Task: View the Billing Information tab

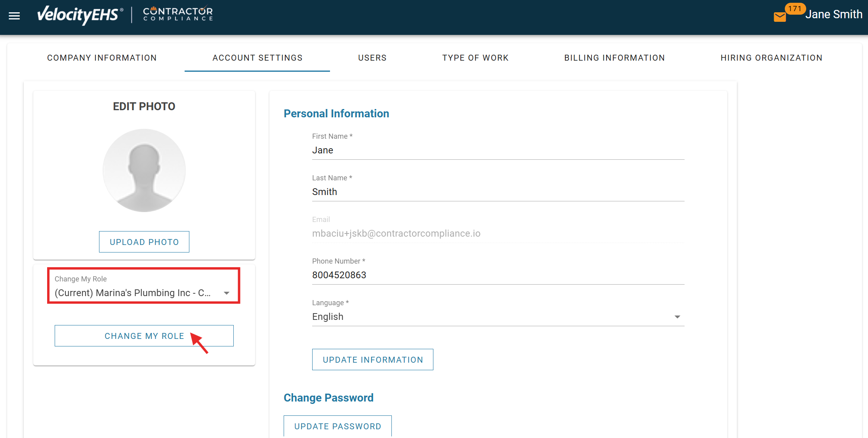Action: coord(614,58)
